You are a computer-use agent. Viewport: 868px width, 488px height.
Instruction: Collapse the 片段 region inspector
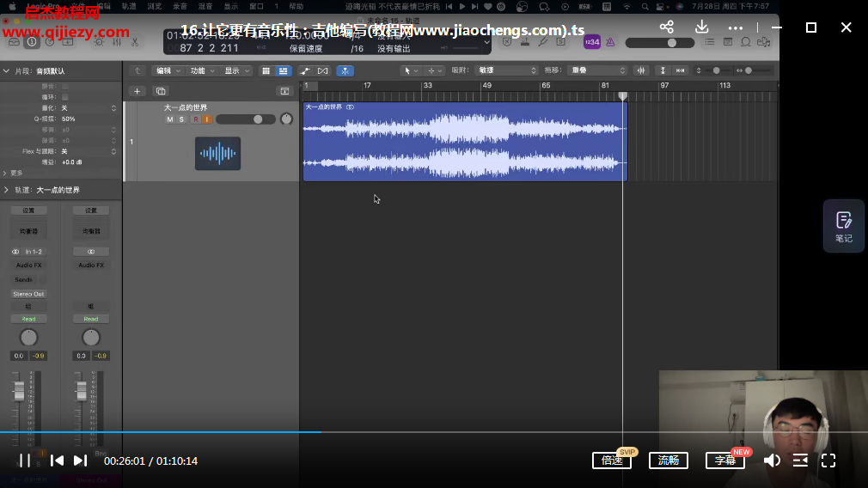[x=6, y=70]
